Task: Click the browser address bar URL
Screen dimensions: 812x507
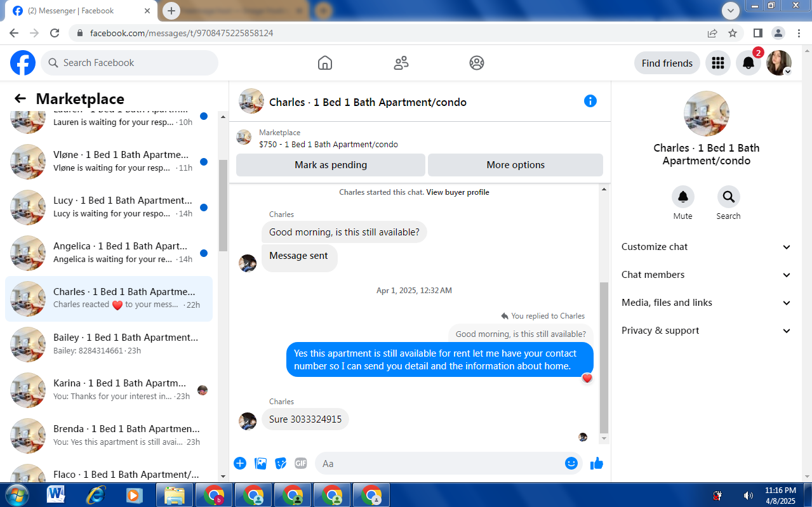Action: coord(182,33)
